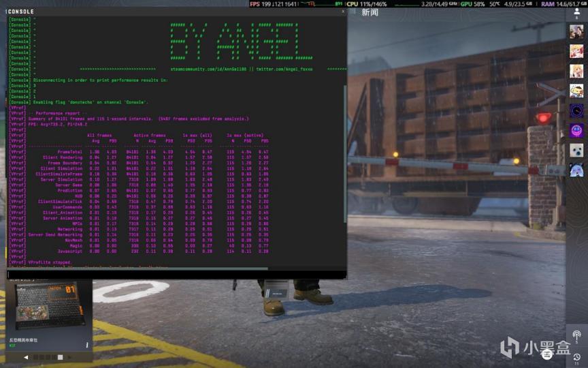The image size is (588, 368).
Task: Select the highlighted white store page indicator
Action: 60,357
